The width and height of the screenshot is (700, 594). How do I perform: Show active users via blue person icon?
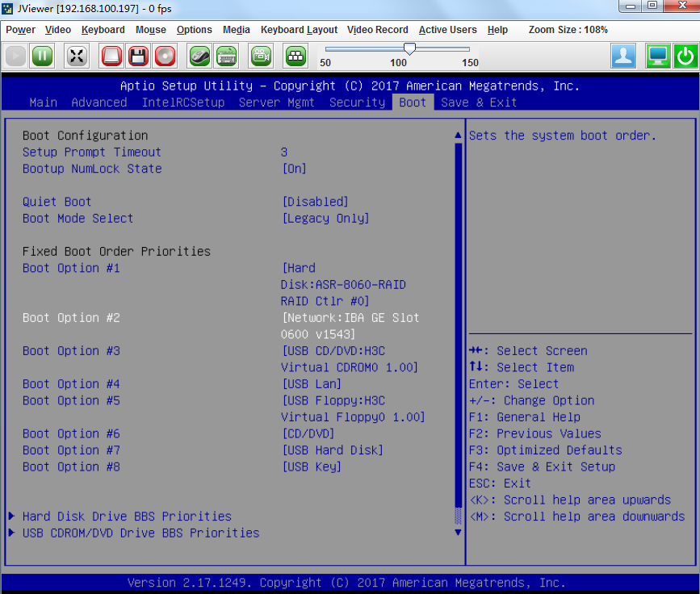click(x=623, y=56)
